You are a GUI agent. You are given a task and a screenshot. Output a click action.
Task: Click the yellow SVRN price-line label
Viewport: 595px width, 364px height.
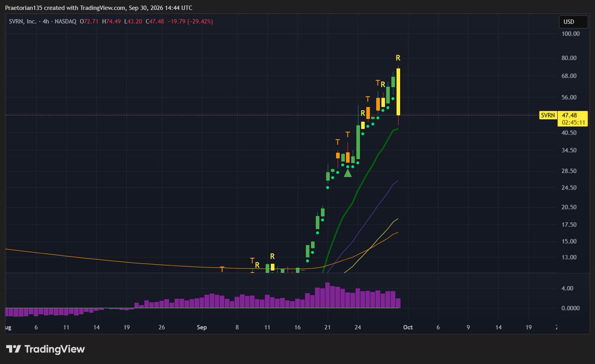[x=548, y=115]
